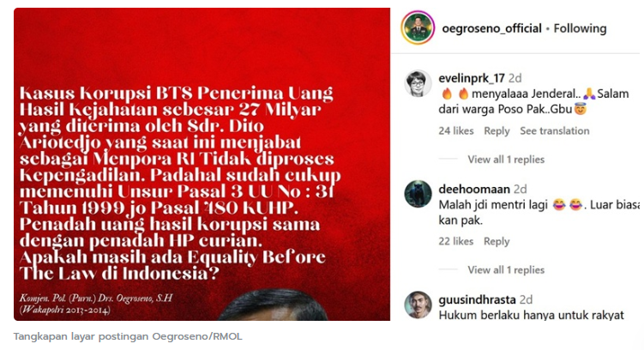Reply to evelinprk_17 comment

pyautogui.click(x=497, y=130)
